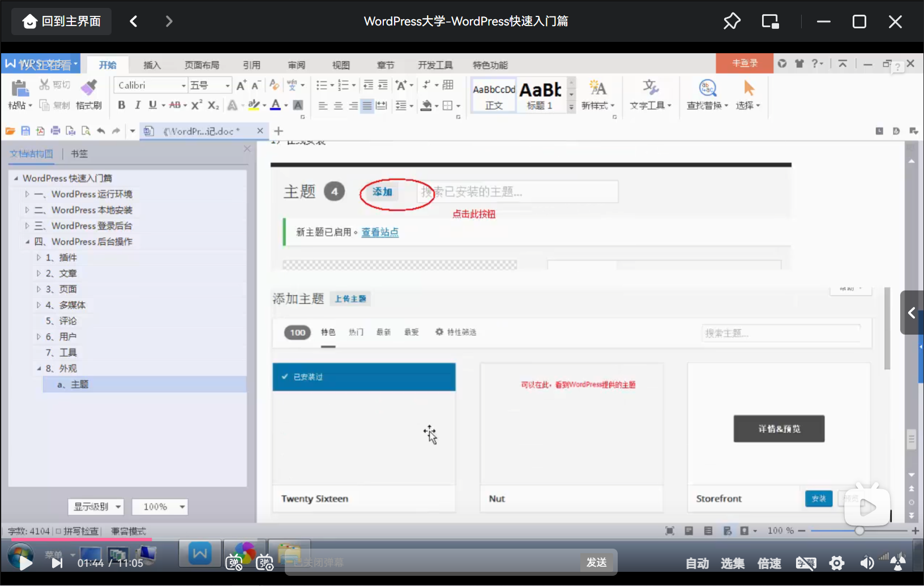Image resolution: width=924 pixels, height=586 pixels.
Task: Click the numbered list icon
Action: [343, 85]
